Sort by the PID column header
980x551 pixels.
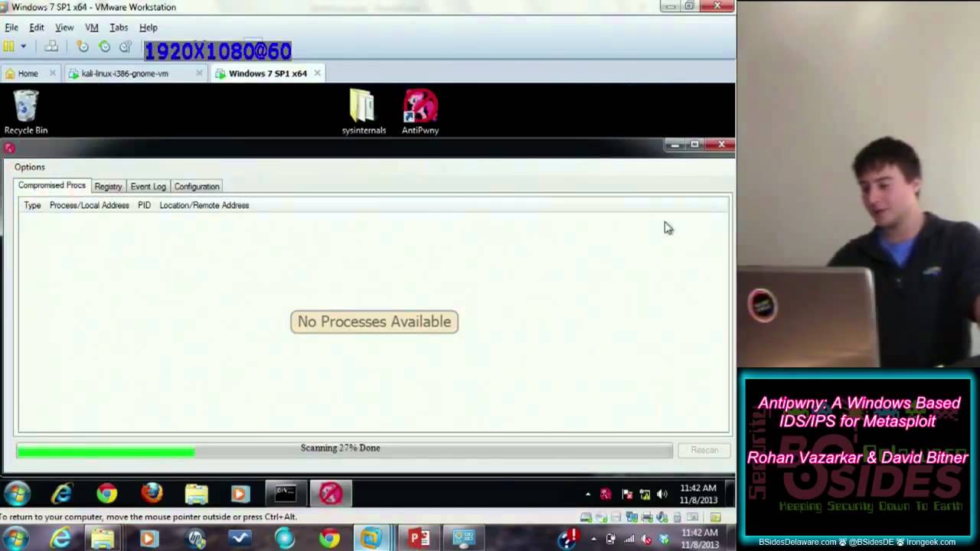pos(144,205)
